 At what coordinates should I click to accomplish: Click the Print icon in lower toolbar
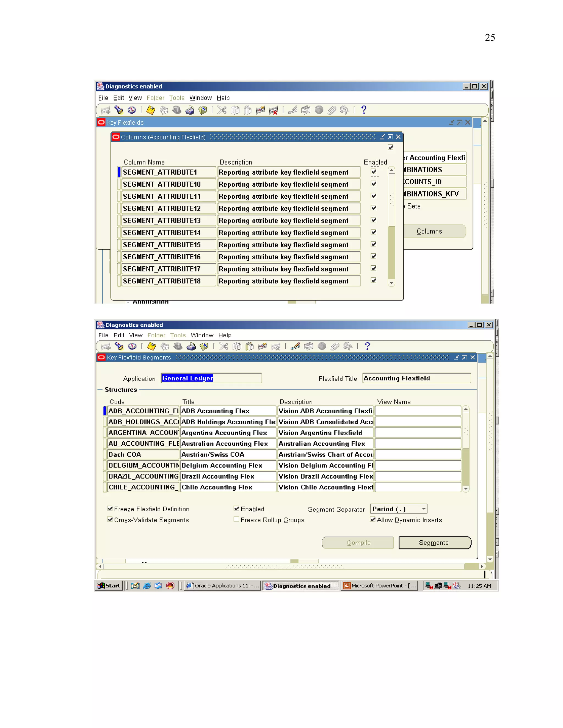tap(191, 346)
